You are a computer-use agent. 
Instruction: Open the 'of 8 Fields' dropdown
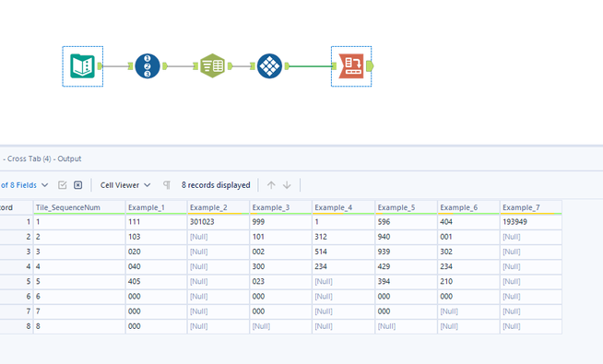click(25, 185)
